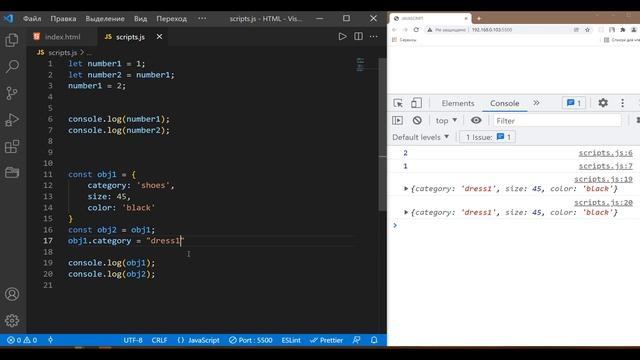640x360 pixels.
Task: Activate the DevTools inspect element tool
Action: tap(398, 103)
